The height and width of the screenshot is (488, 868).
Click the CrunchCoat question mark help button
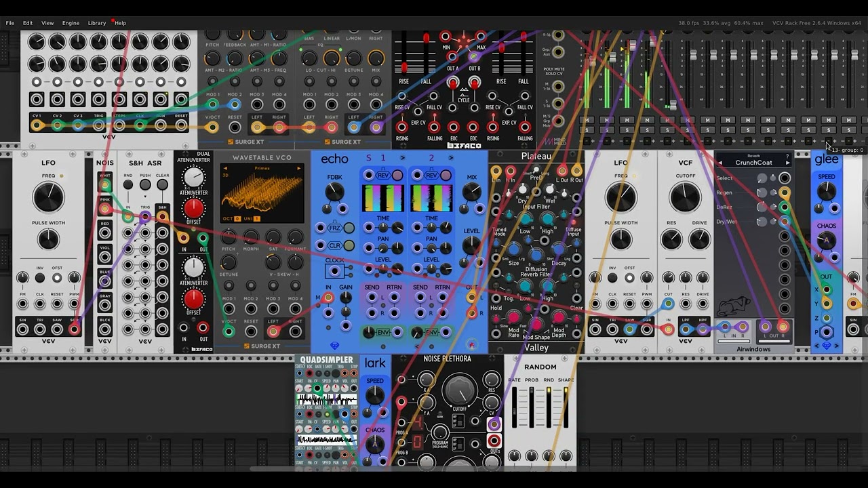click(787, 157)
